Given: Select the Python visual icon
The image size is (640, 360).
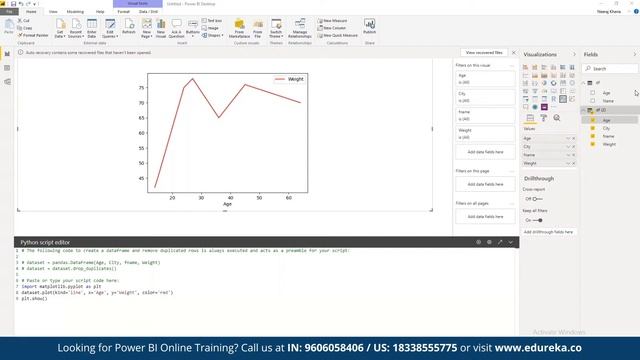Looking at the screenshot, I should pyautogui.click(x=563, y=99).
